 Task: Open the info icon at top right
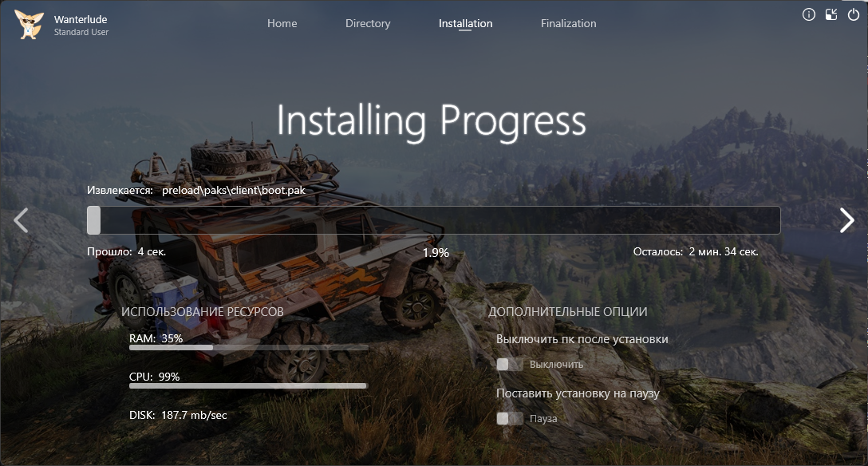click(809, 14)
